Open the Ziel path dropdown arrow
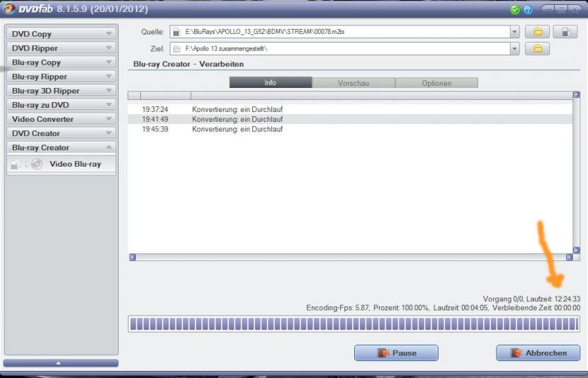 [514, 48]
